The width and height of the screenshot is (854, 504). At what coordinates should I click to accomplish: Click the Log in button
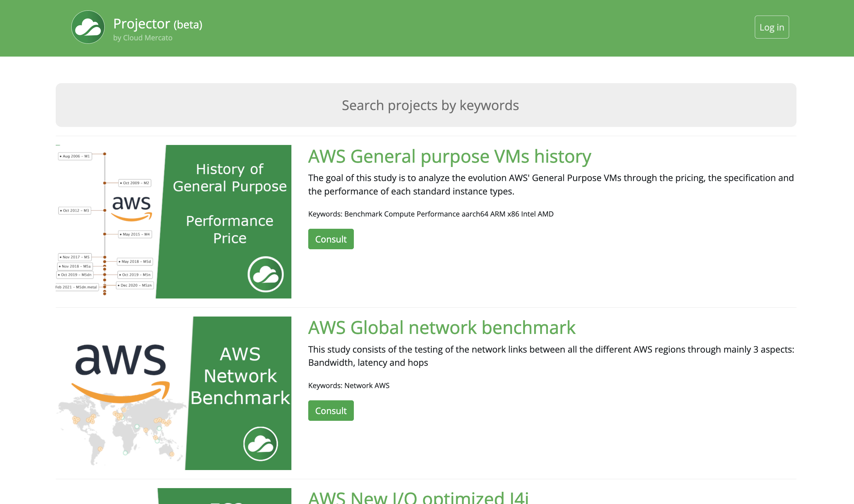tap(771, 27)
